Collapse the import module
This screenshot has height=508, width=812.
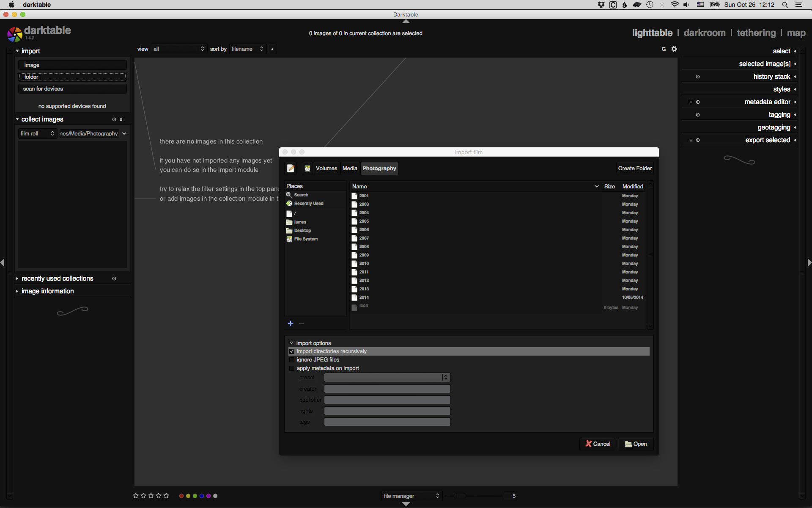[17, 51]
